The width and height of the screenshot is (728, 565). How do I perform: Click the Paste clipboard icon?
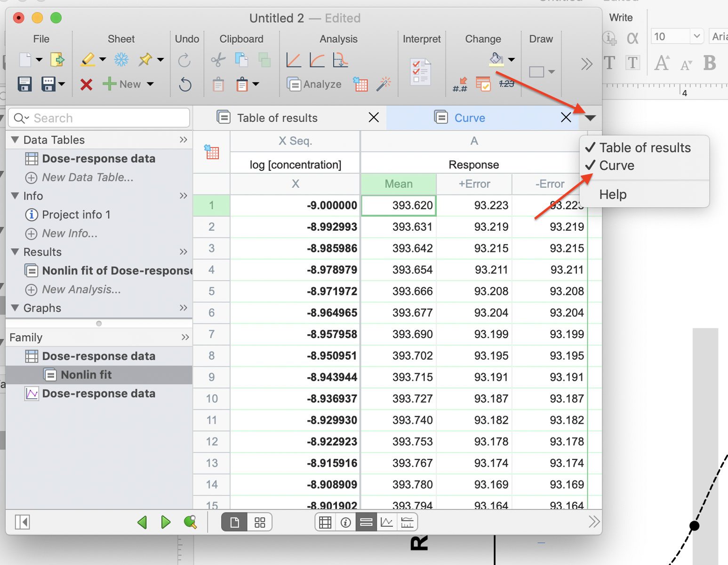click(218, 84)
